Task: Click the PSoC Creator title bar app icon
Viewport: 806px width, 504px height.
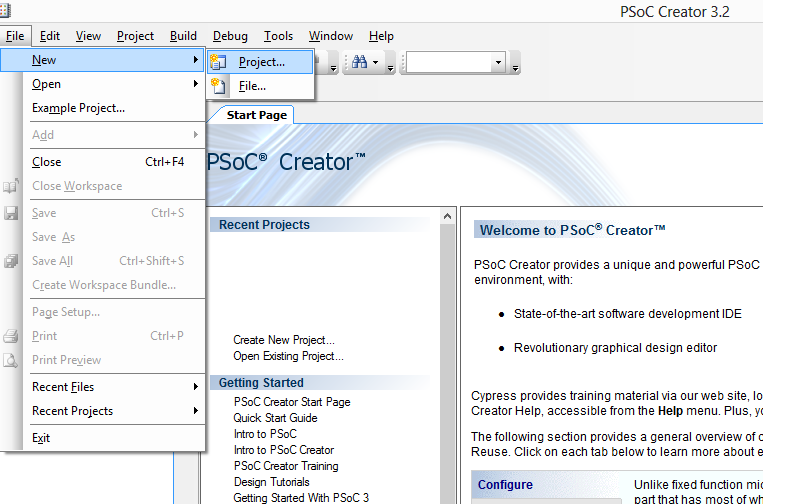Action: 5,10
